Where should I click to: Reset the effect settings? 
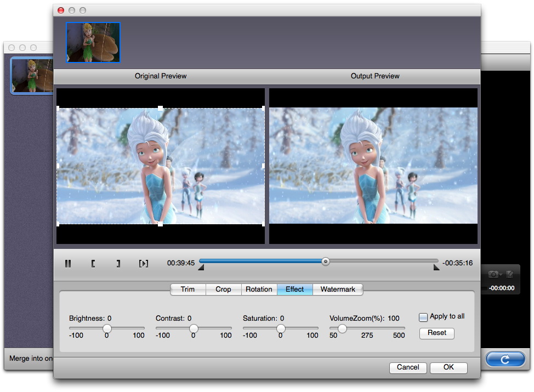(x=436, y=333)
